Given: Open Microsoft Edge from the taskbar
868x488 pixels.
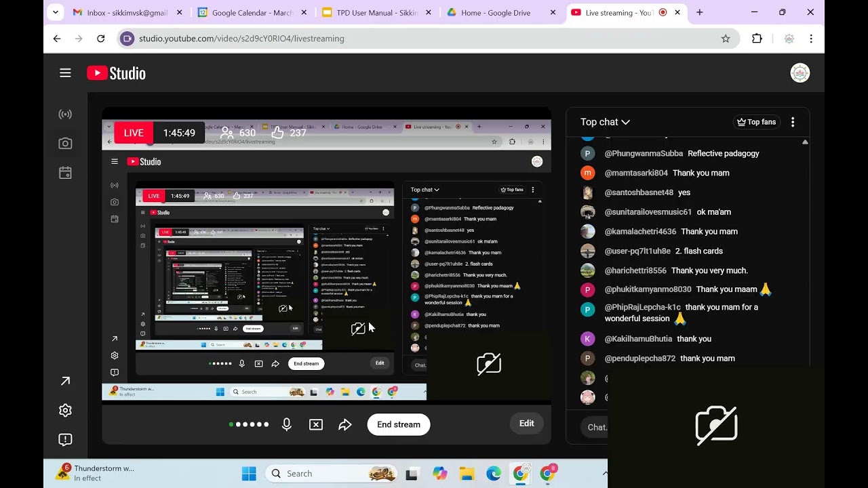Looking at the screenshot, I should point(494,474).
